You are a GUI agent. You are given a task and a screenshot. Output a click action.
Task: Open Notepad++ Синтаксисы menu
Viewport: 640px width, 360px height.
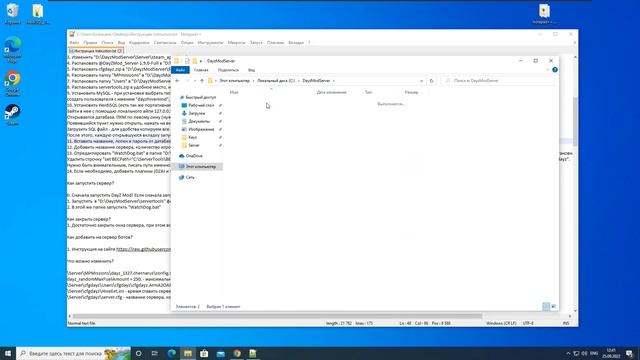(x=165, y=42)
